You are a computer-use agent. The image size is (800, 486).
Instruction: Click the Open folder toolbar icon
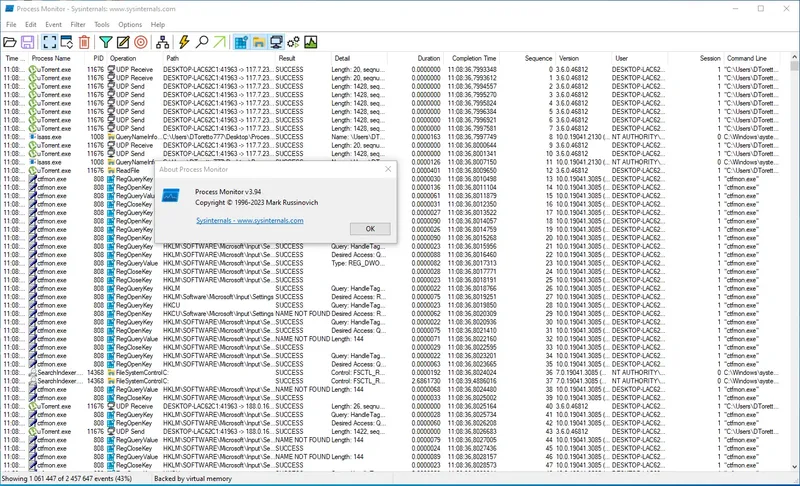tap(10, 42)
